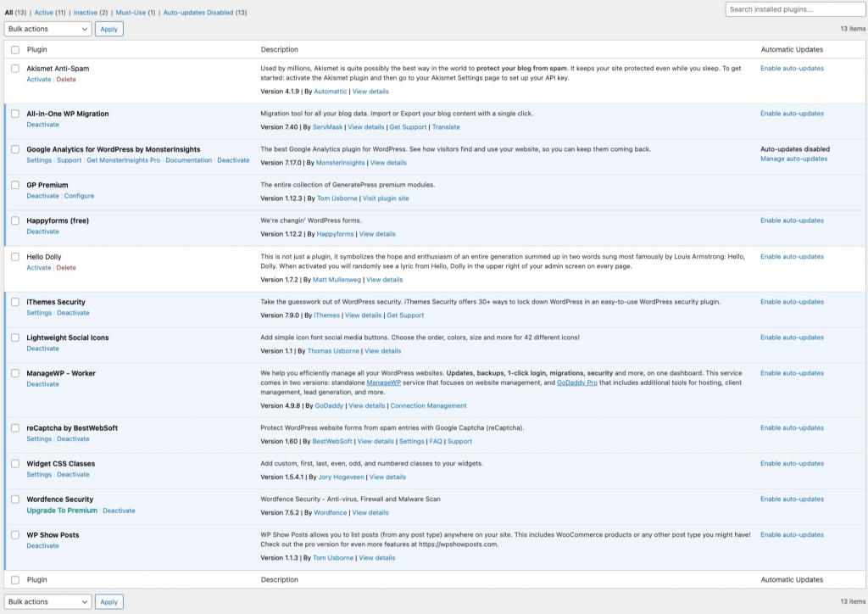Image resolution: width=868 pixels, height=614 pixels.
Task: Open ManageWP Connection Management link
Action: (x=428, y=406)
